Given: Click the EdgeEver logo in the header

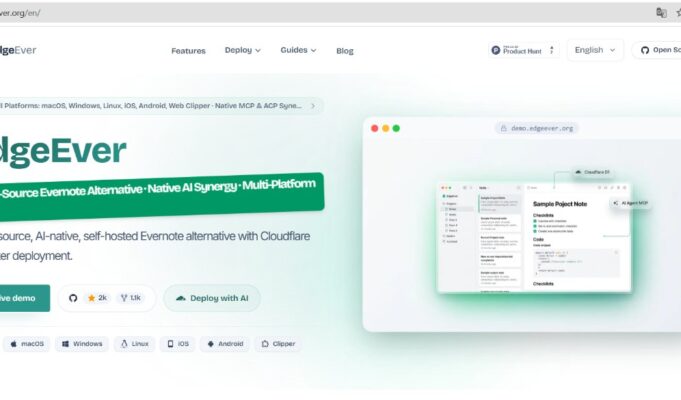Looking at the screenshot, I should point(17,50).
